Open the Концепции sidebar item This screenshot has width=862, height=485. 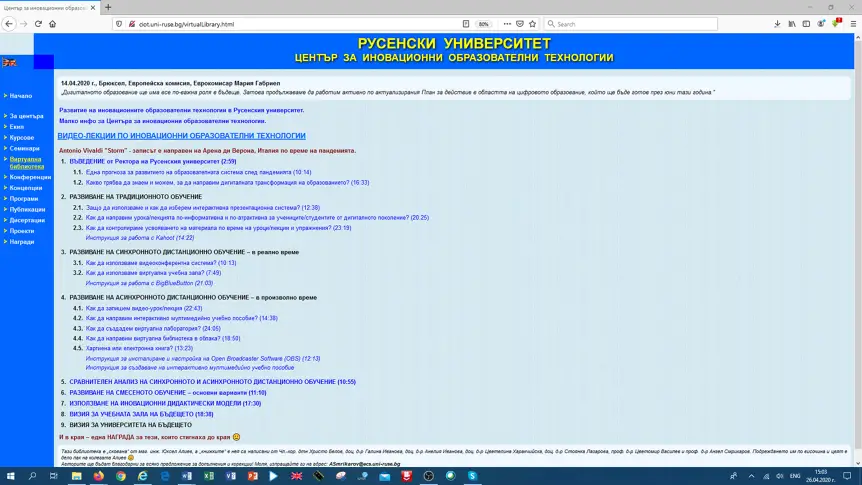click(26, 188)
